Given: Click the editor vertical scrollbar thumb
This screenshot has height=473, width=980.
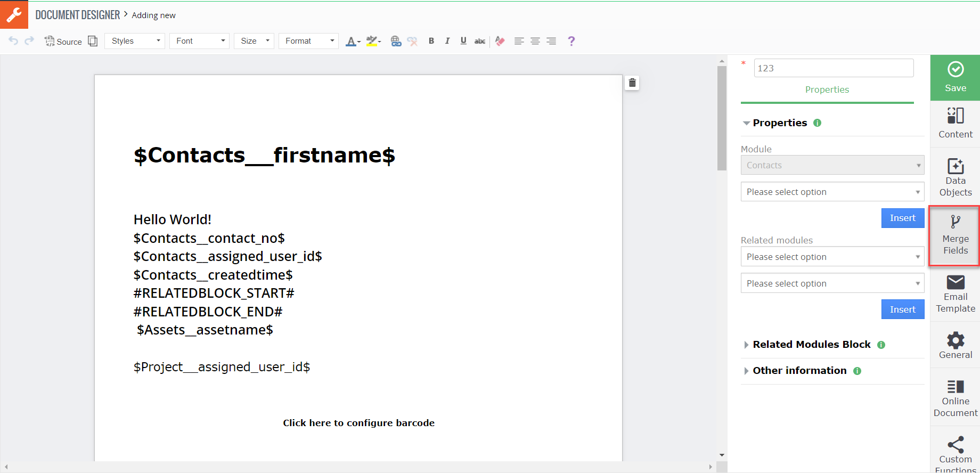Looking at the screenshot, I should pyautogui.click(x=722, y=118).
